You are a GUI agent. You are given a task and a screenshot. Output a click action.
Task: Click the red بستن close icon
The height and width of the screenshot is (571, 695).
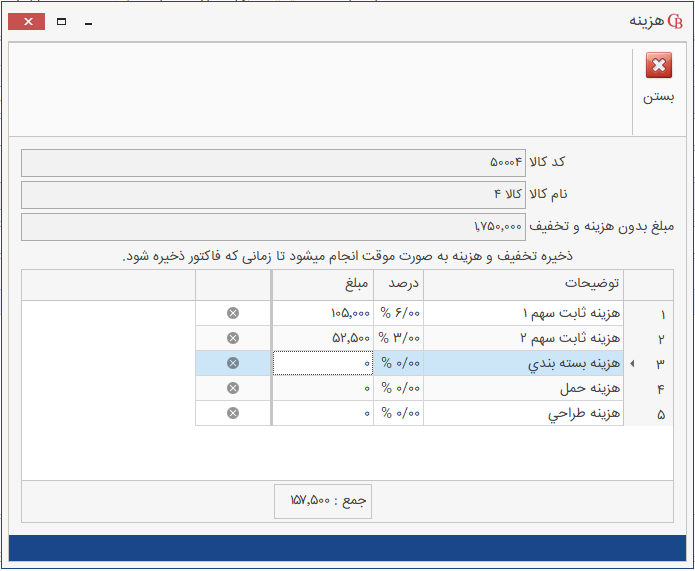click(658, 67)
